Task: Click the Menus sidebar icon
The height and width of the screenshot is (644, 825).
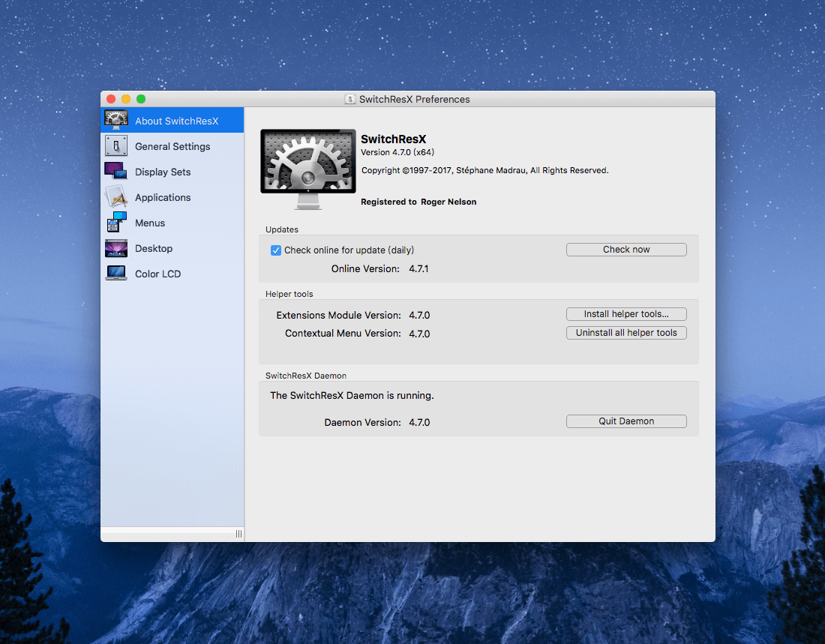Action: [x=117, y=223]
